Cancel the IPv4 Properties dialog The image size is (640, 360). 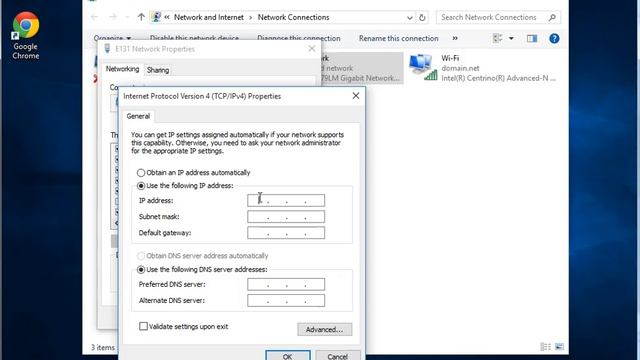(338, 356)
